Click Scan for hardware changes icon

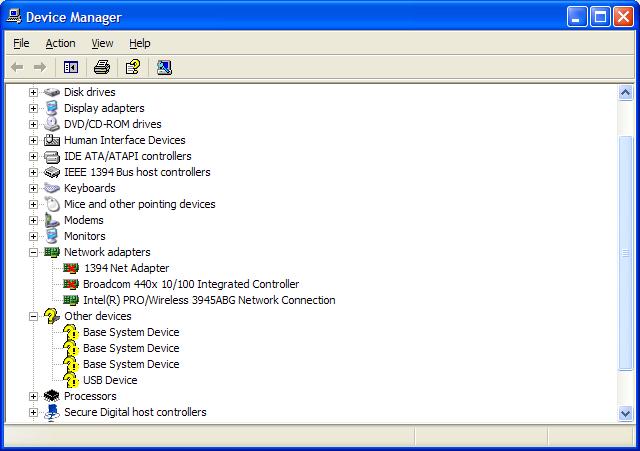point(164,67)
